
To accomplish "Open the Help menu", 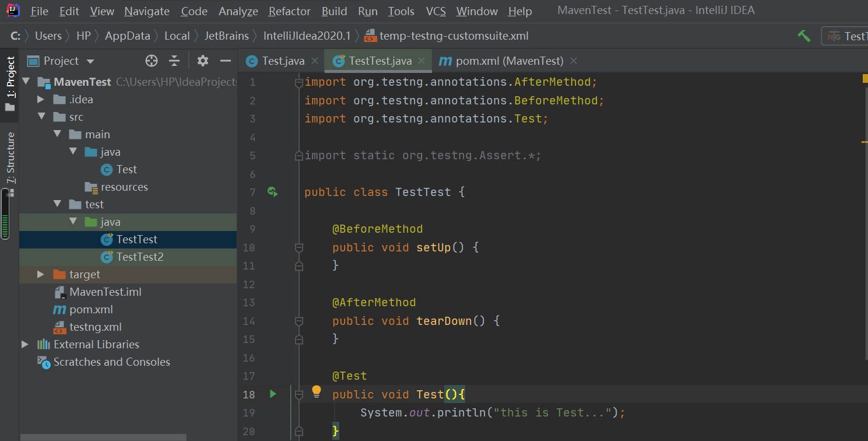I will coord(520,11).
